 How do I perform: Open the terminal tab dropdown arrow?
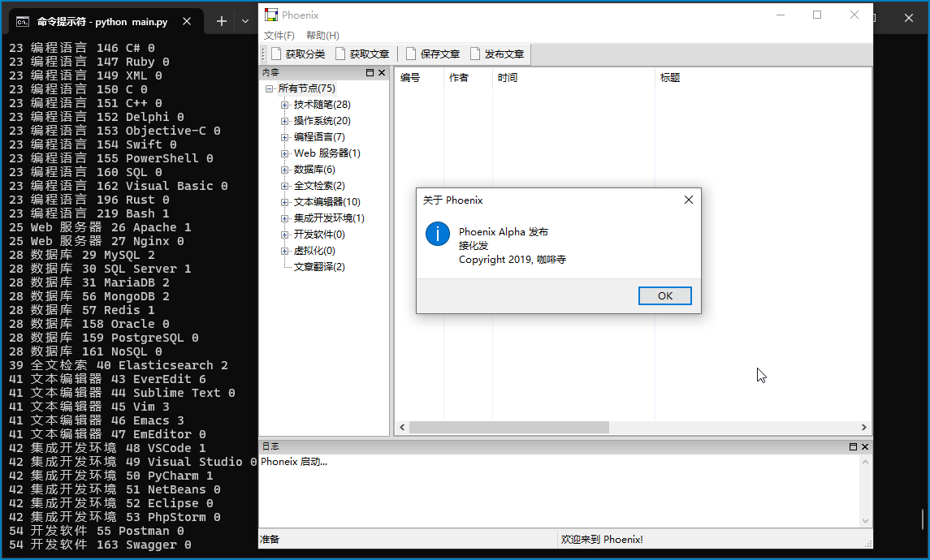(245, 22)
